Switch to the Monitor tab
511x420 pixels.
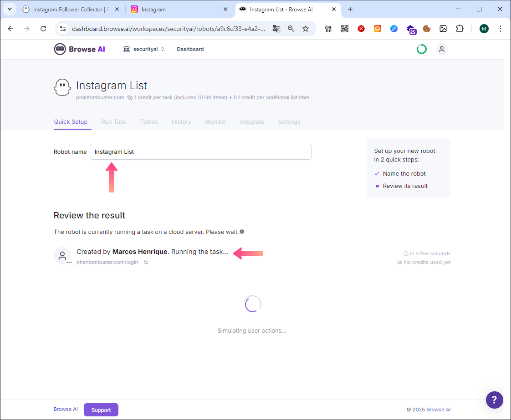tap(216, 122)
